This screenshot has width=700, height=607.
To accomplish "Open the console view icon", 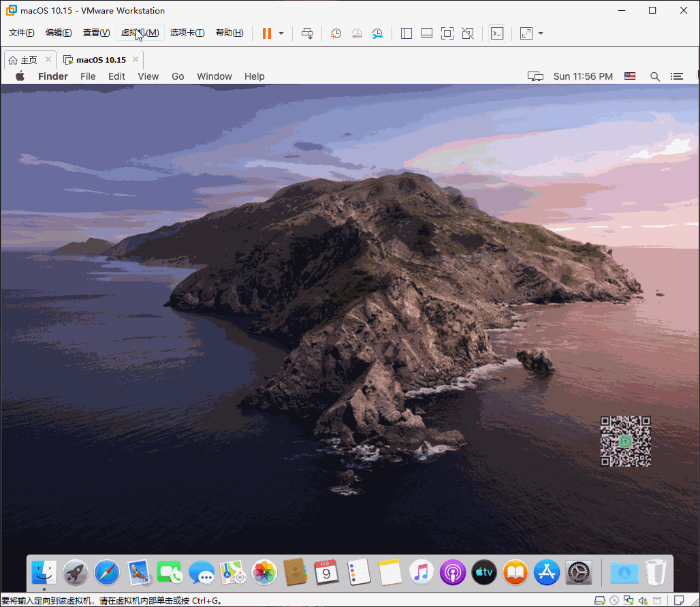I will coord(497,33).
